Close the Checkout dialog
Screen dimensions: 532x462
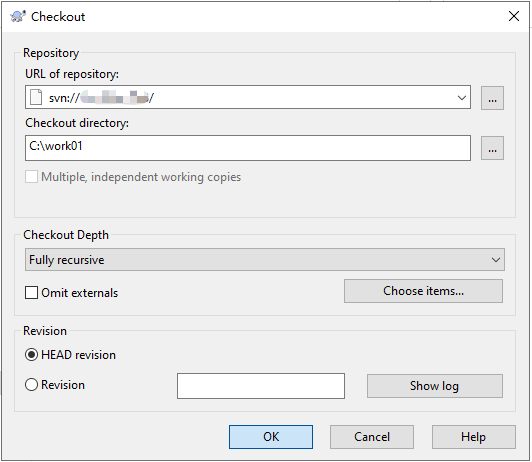click(x=514, y=16)
